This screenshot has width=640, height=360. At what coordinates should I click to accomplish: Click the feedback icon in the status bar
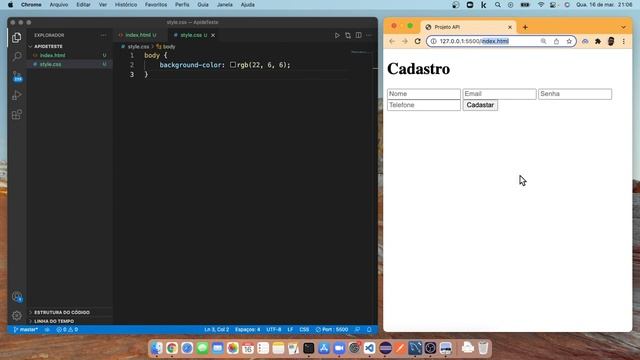point(358,329)
